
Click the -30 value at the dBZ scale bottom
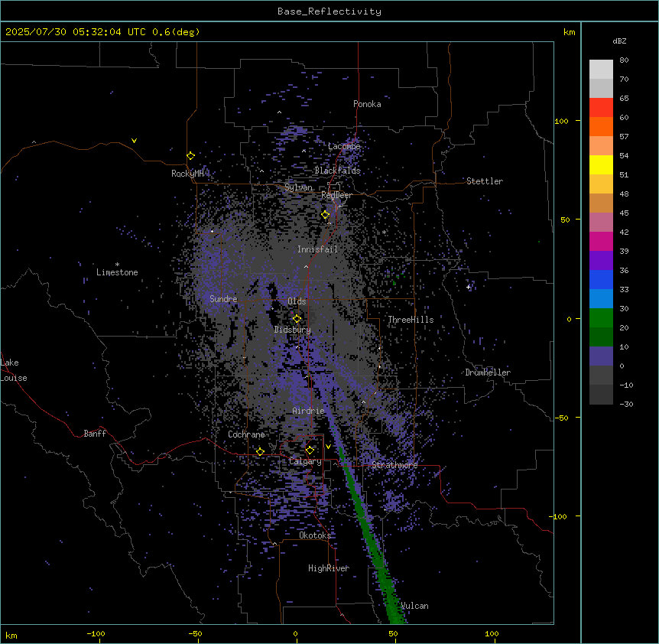[x=626, y=405]
